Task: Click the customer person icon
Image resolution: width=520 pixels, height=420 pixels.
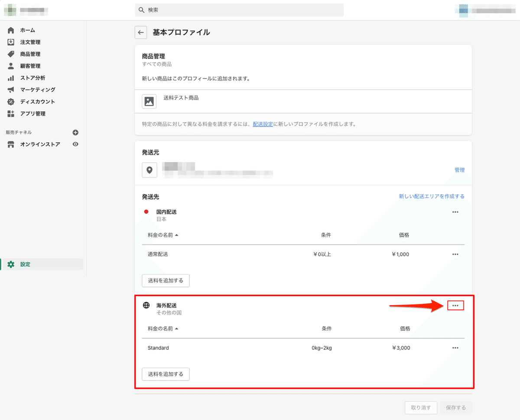Action: 11,66
